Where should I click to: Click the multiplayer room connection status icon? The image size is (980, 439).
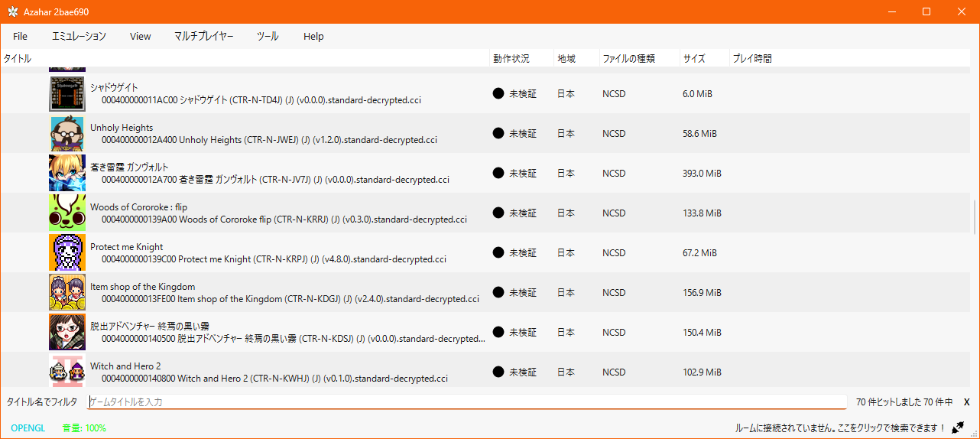pos(958,428)
